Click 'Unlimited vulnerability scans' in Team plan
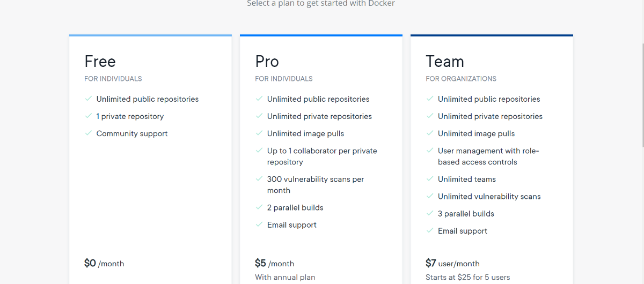 [x=489, y=197]
